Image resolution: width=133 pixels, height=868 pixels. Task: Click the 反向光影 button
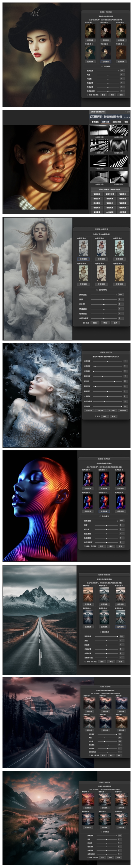(x=89, y=411)
